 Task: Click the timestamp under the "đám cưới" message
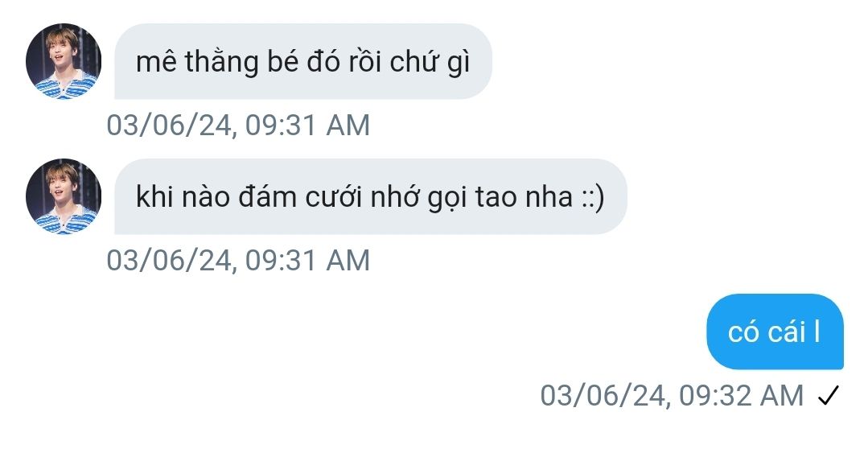pyautogui.click(x=238, y=260)
